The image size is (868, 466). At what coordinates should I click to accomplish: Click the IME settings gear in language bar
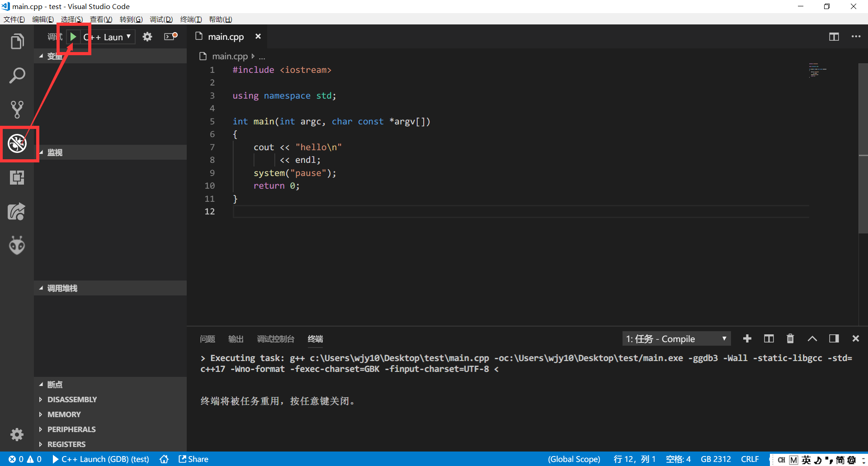coord(851,460)
